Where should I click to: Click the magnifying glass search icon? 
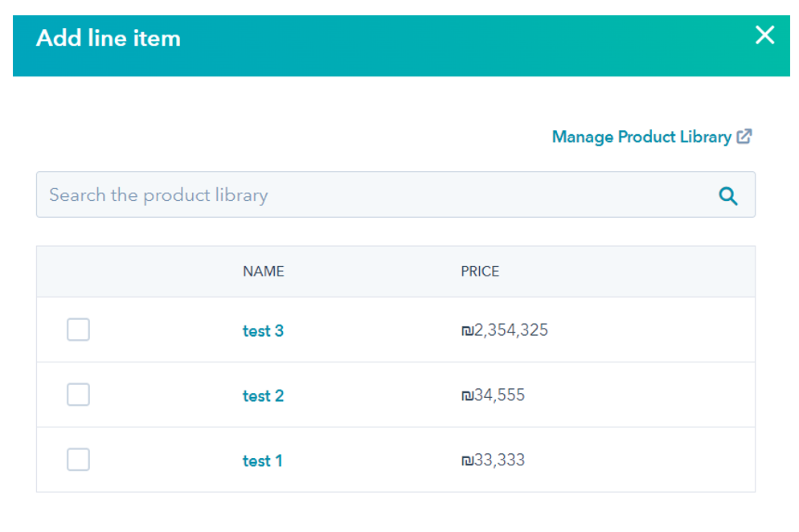click(727, 195)
